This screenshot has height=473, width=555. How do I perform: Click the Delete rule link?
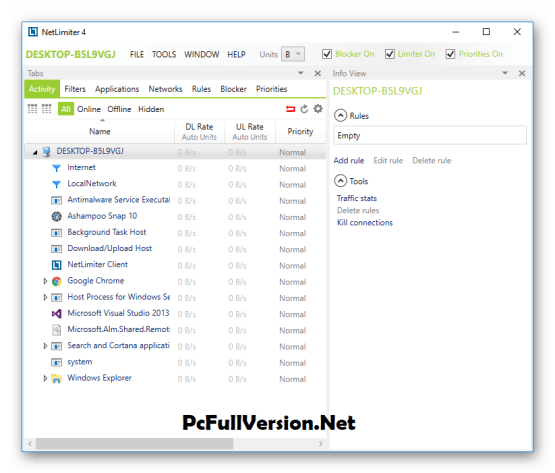coord(431,160)
